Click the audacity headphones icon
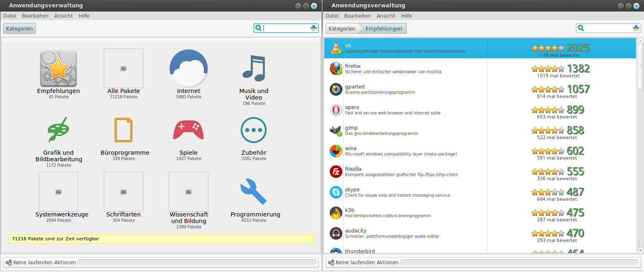The height and width of the screenshot is (272, 644). 336,233
